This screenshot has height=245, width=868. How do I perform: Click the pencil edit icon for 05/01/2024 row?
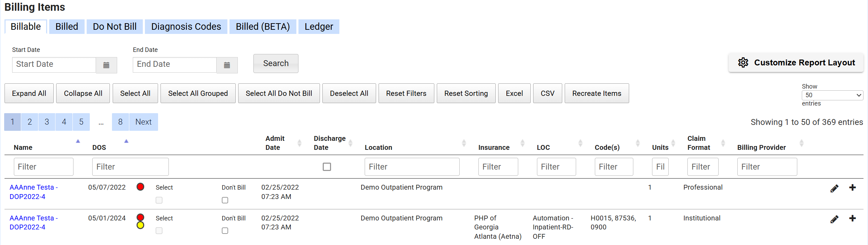(x=834, y=219)
